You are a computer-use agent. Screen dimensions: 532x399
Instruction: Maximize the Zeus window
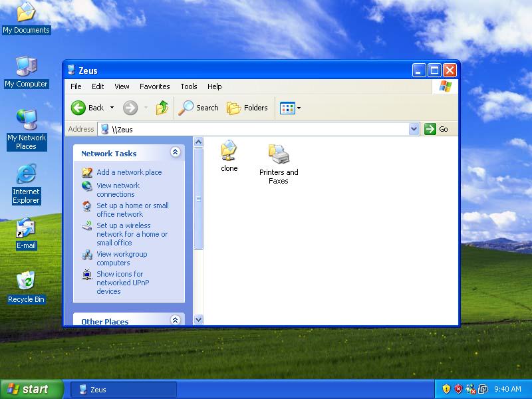[x=434, y=70]
